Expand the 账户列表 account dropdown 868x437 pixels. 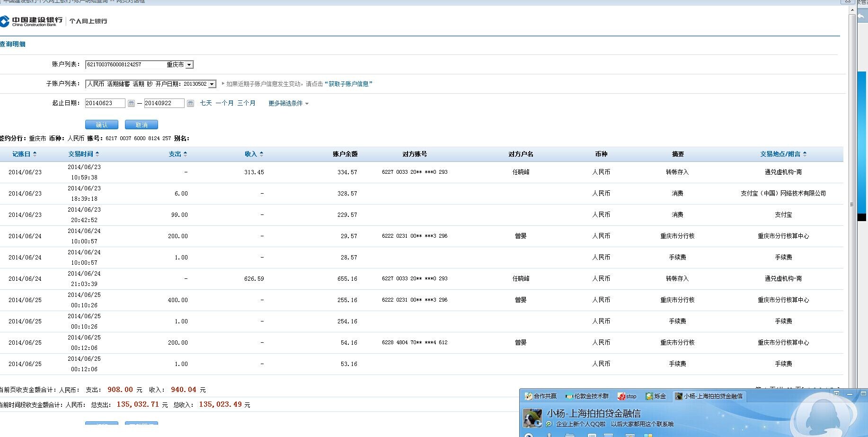click(189, 65)
